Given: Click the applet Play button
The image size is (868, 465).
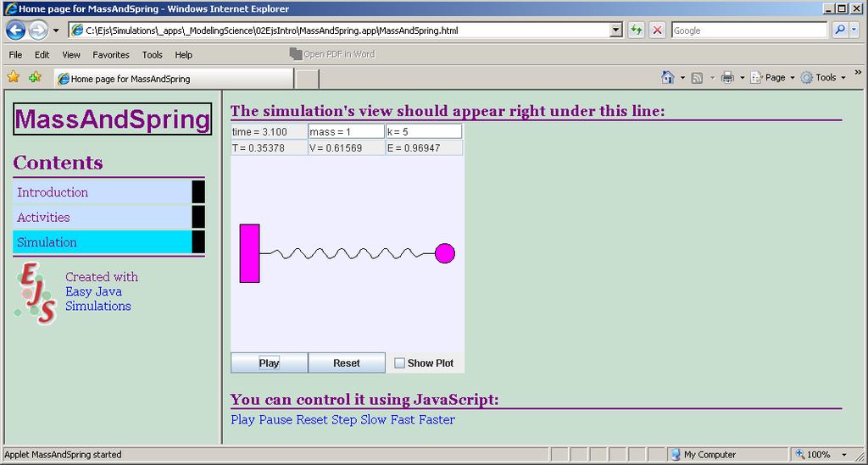Looking at the screenshot, I should [x=269, y=363].
